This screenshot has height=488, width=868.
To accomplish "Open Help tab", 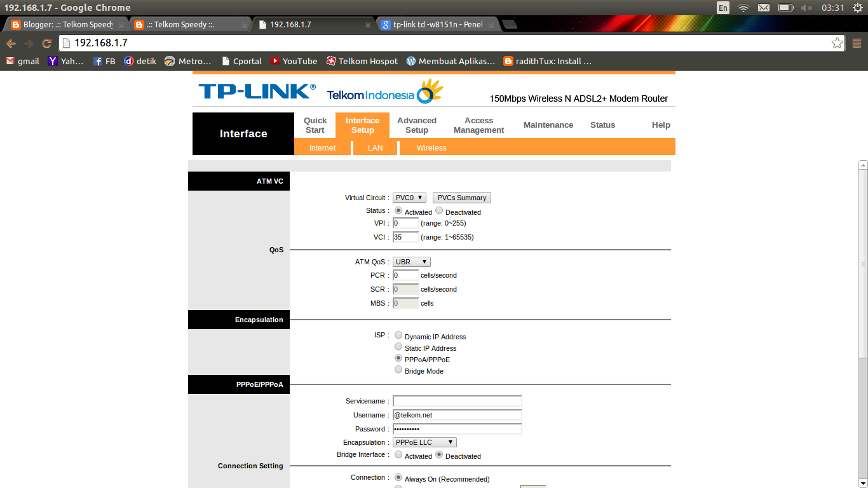I will click(661, 125).
